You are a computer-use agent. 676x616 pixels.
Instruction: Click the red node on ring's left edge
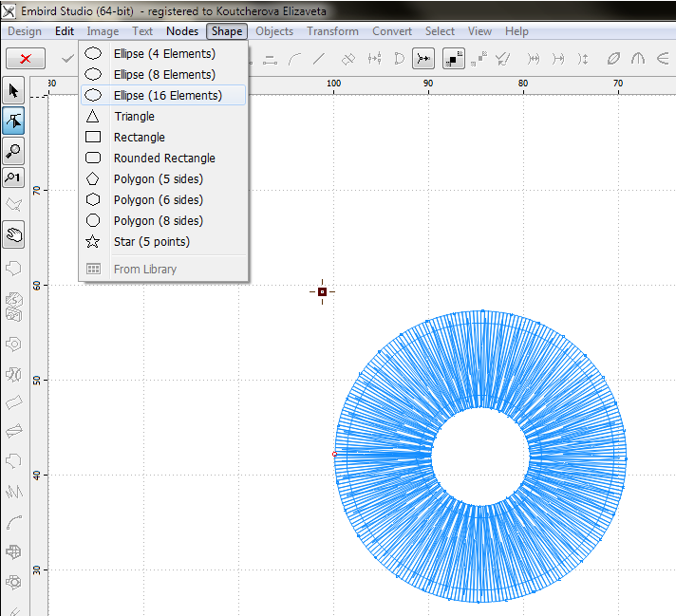pos(334,455)
